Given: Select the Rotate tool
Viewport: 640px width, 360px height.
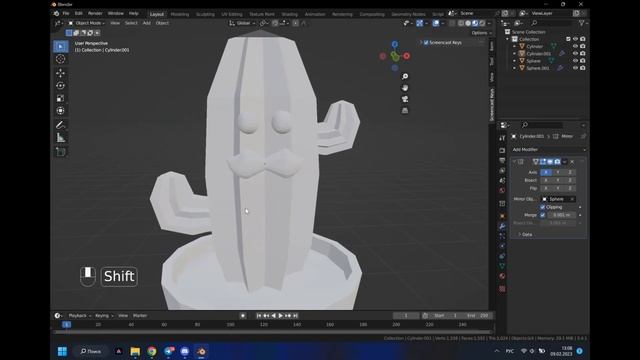Looking at the screenshot, I should 60,86.
